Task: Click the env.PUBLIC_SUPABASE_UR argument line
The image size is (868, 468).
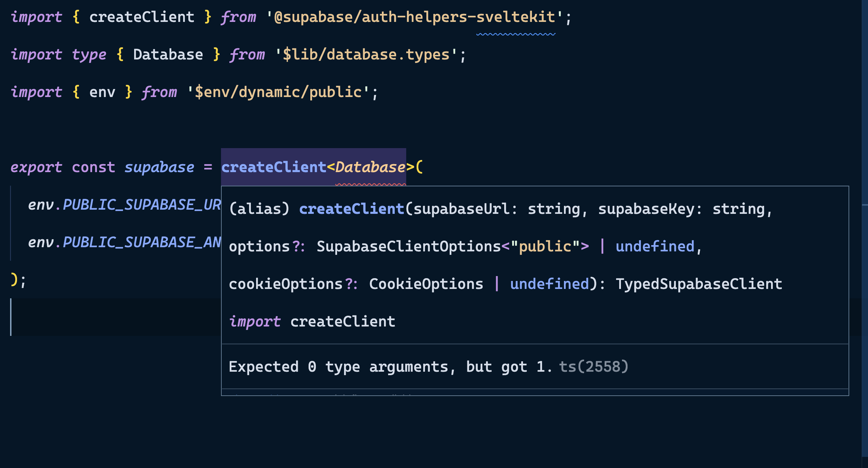Action: click(x=124, y=205)
